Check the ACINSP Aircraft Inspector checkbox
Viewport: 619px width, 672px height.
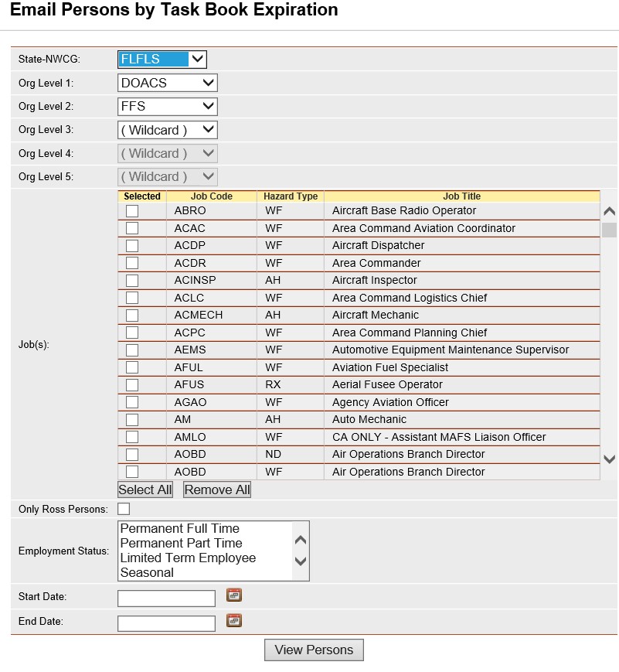[132, 280]
